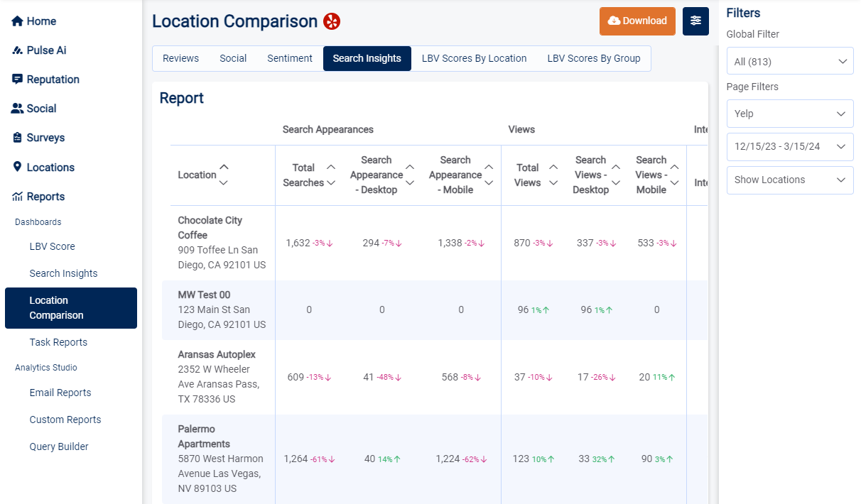Screen dimensions: 861x504
Task: Open the filter settings sliders button
Action: click(695, 21)
